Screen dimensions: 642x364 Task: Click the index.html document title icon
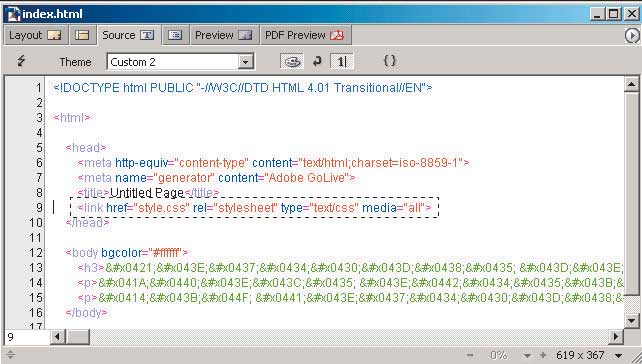(x=14, y=14)
